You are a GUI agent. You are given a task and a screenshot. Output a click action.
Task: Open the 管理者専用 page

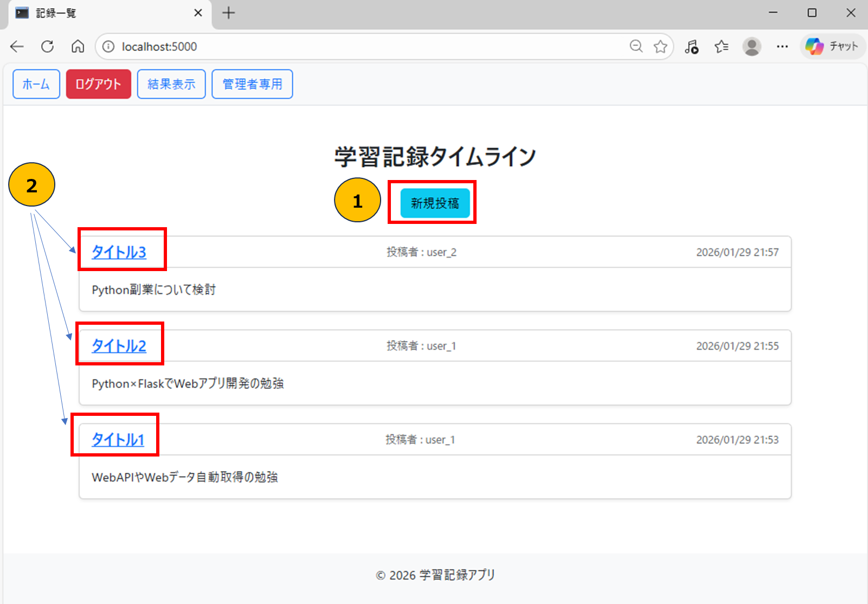tap(252, 84)
